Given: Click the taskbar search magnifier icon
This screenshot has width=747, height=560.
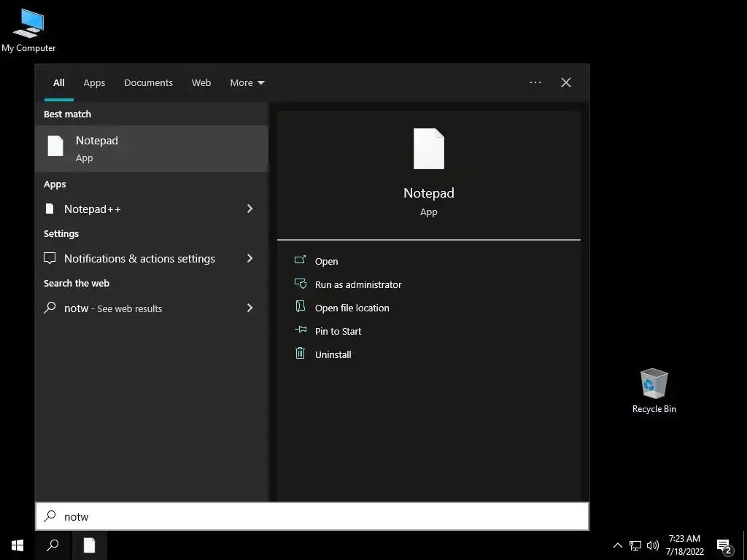Looking at the screenshot, I should tap(53, 545).
